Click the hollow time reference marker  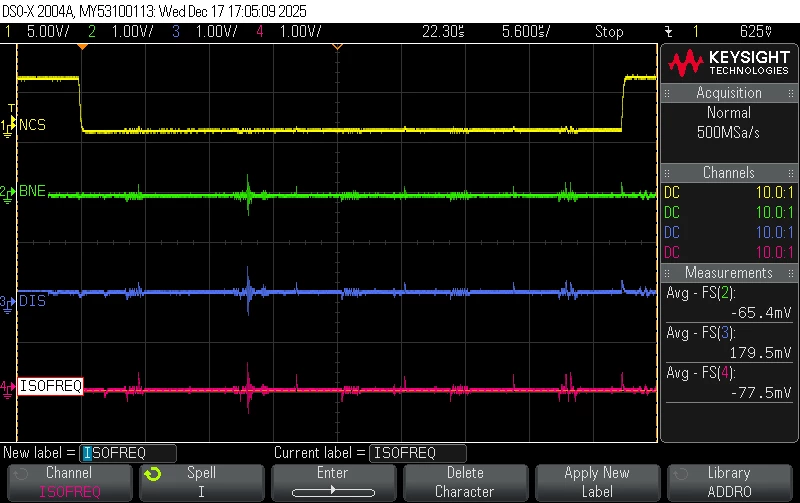(x=337, y=47)
